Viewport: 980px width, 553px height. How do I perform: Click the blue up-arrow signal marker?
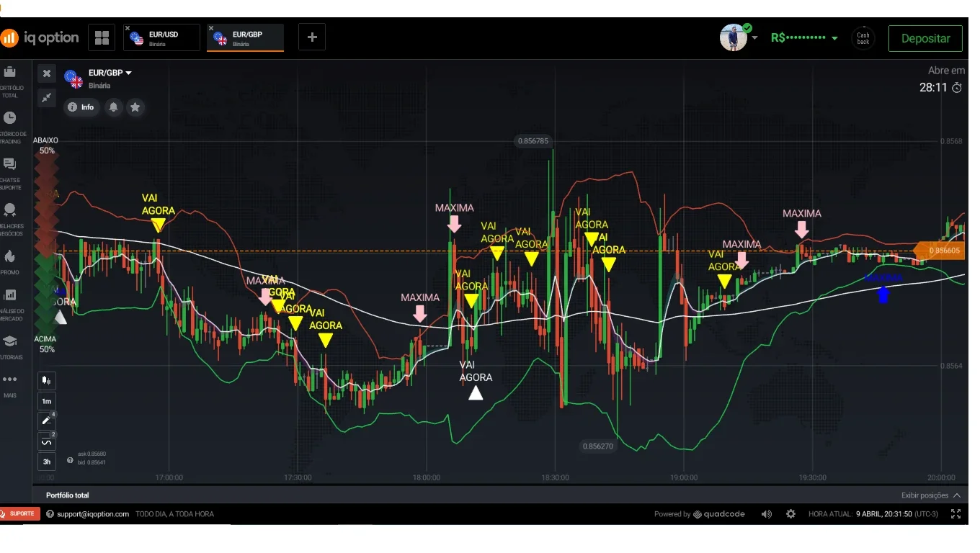click(883, 294)
